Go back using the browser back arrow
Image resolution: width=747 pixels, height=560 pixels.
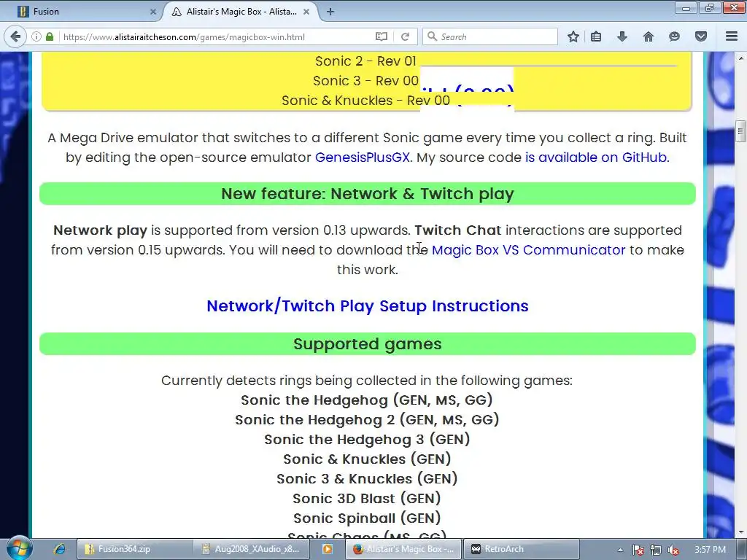pyautogui.click(x=15, y=36)
